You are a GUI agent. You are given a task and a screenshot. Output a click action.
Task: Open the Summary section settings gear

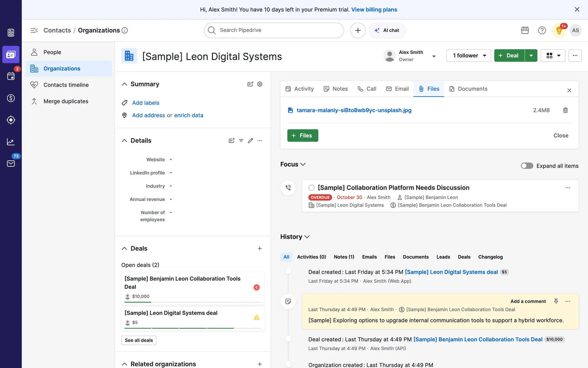pos(260,84)
